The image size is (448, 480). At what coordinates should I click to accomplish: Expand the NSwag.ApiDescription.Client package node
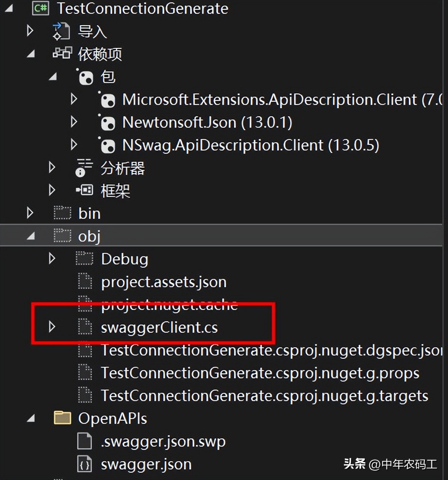(74, 145)
